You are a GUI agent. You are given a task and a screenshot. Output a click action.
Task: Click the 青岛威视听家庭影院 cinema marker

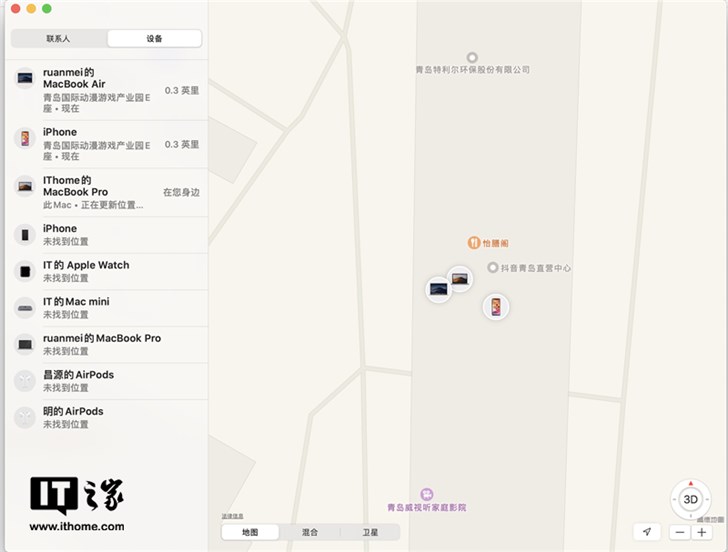[x=427, y=494]
